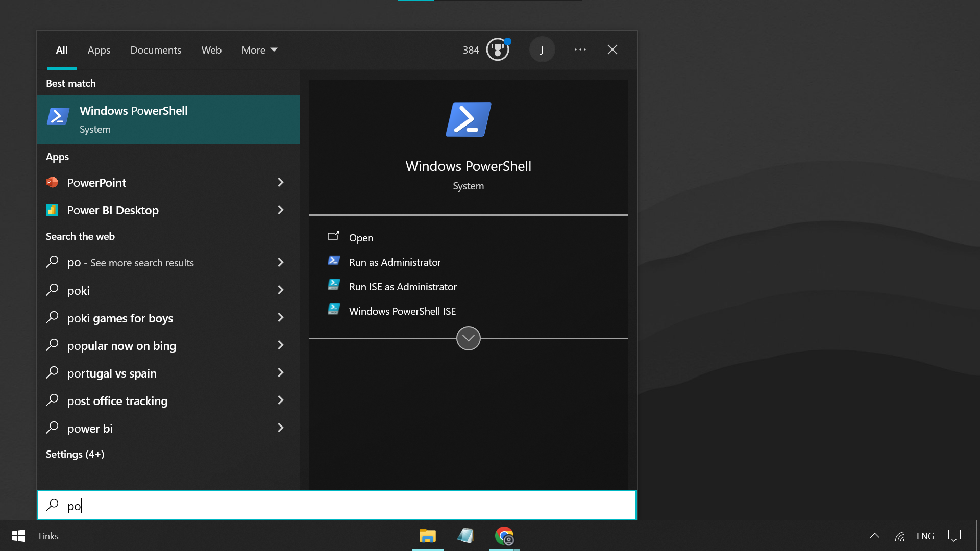Click magnifier icon beside 'poki games for boys'

[52, 317]
